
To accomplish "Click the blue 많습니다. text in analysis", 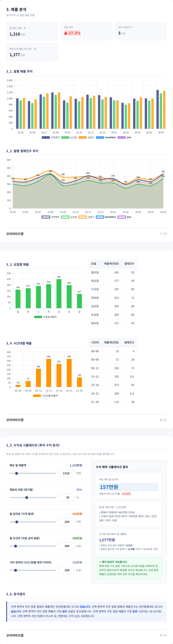I will coord(85,607).
